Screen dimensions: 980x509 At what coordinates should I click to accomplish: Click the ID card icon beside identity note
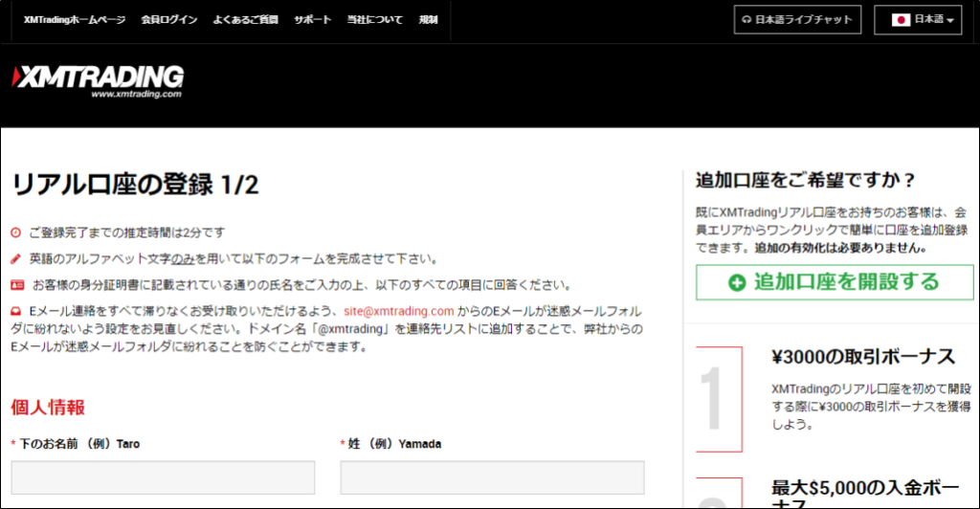click(x=17, y=285)
